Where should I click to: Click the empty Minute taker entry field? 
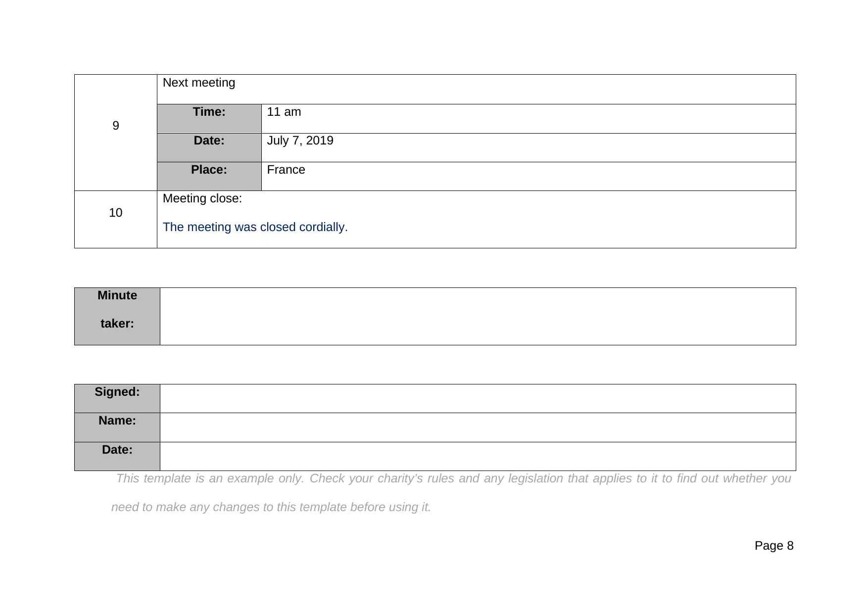pos(478,316)
